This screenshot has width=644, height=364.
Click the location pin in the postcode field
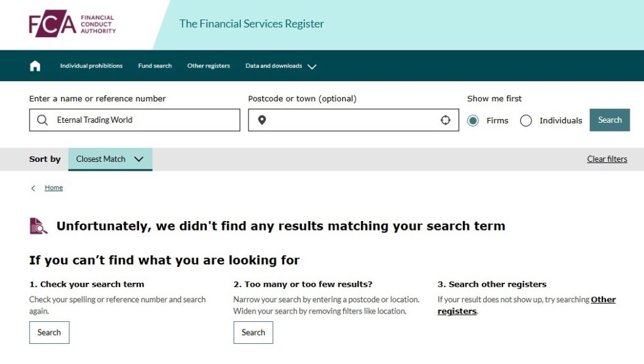click(262, 120)
